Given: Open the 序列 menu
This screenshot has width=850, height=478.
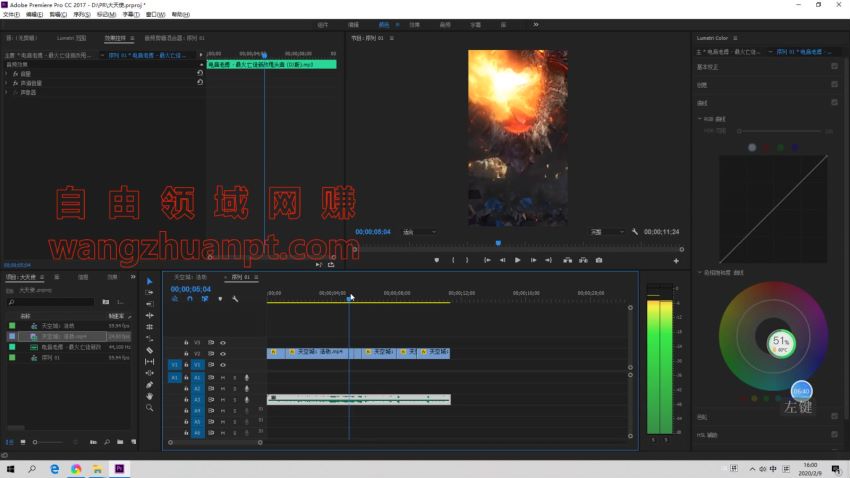Looking at the screenshot, I should click(82, 15).
